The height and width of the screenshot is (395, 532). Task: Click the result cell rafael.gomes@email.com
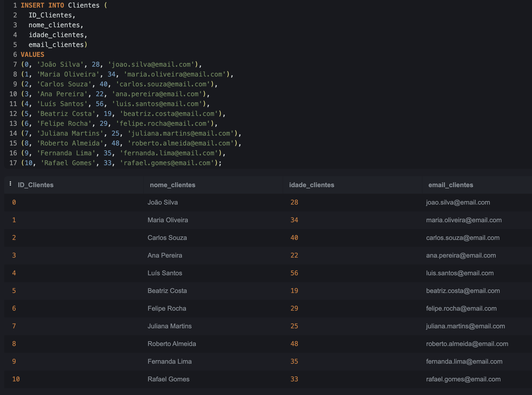coord(463,379)
